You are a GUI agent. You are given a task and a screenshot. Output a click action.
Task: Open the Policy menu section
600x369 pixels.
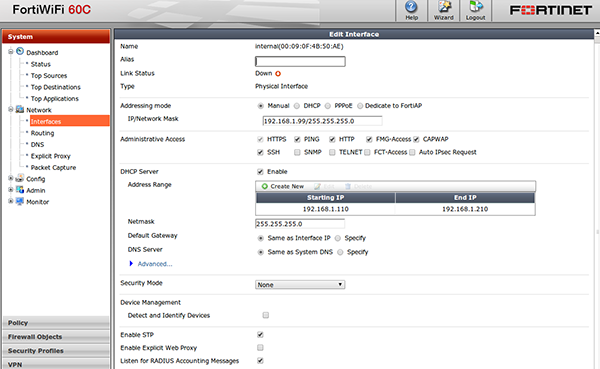point(56,323)
